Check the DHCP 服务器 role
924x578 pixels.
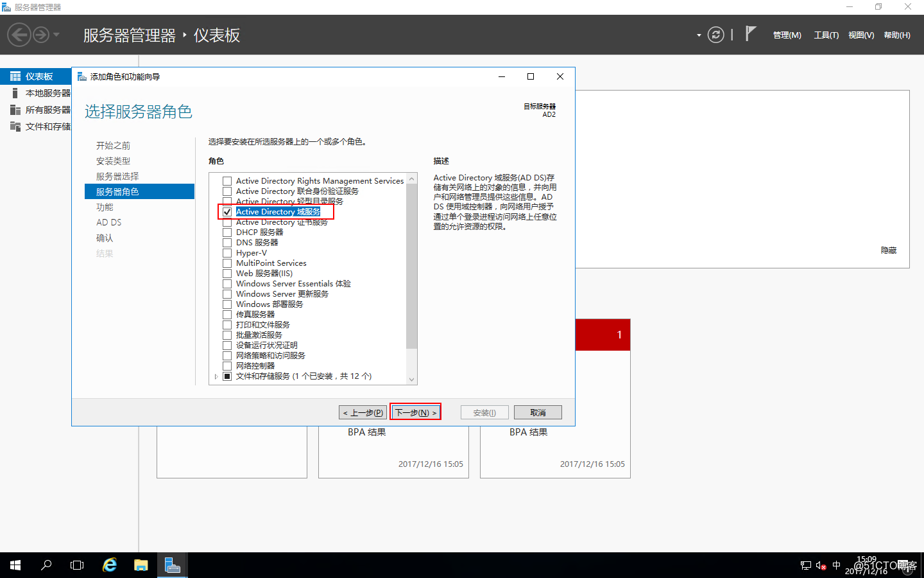click(x=227, y=232)
